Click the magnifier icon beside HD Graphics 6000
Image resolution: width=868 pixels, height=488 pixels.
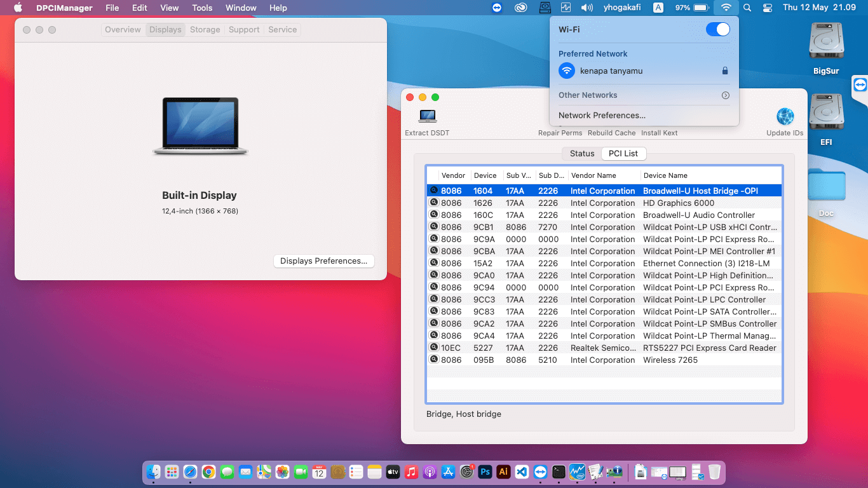click(x=434, y=203)
